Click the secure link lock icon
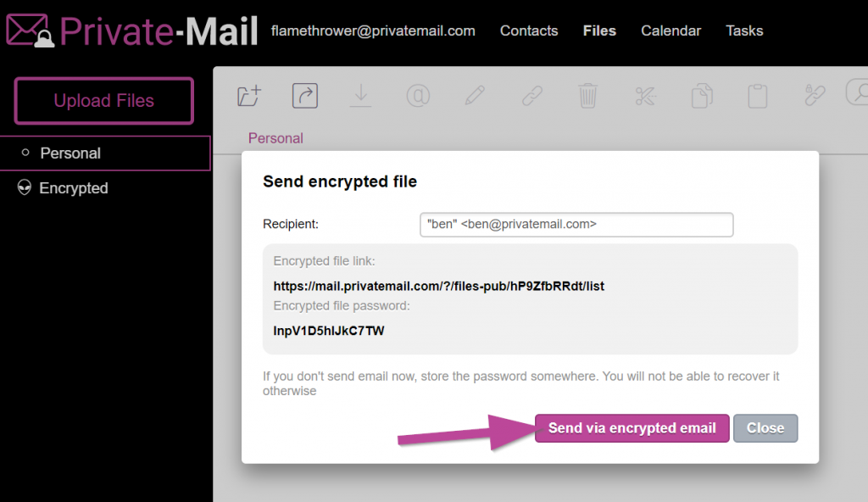 [x=815, y=96]
